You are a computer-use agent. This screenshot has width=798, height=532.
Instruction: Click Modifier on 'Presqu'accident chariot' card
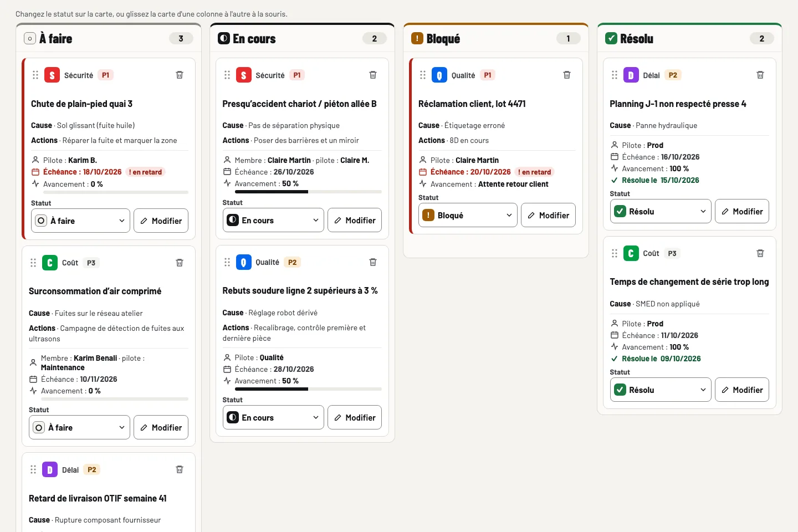point(355,220)
